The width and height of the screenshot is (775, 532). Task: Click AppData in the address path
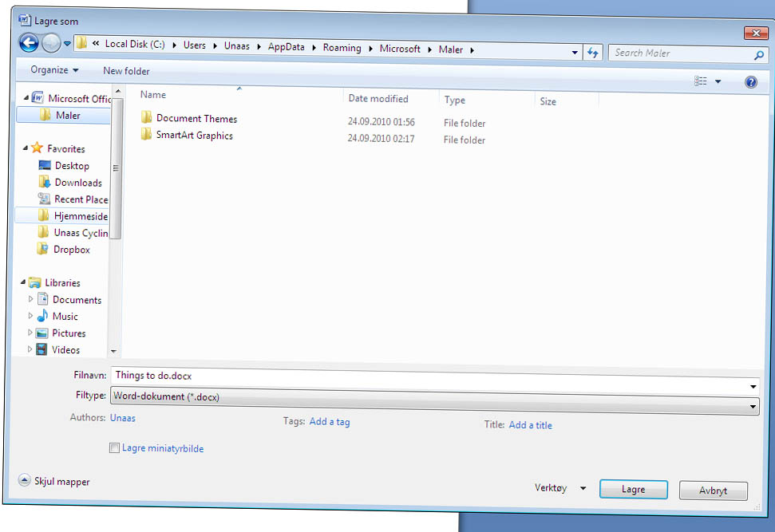point(287,47)
